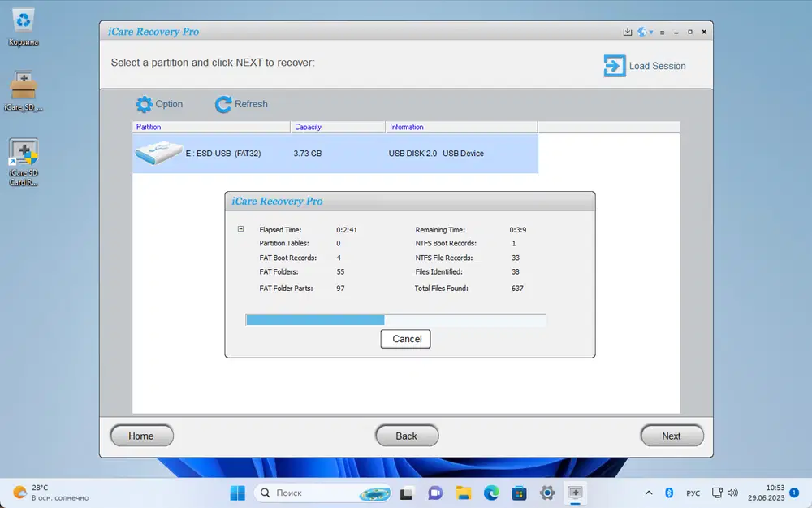Click the USB DISK 2.0 USB Device text
The width and height of the screenshot is (812, 508).
tap(436, 154)
